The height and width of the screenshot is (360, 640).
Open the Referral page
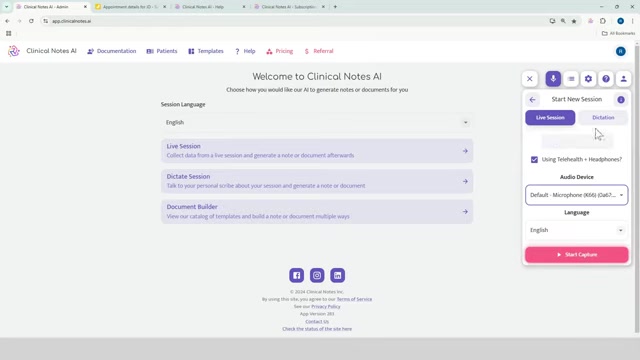(319, 51)
